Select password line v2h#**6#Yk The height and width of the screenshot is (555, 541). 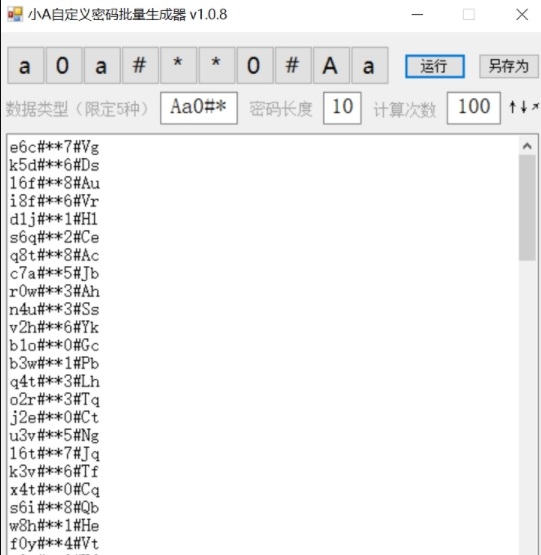[54, 328]
